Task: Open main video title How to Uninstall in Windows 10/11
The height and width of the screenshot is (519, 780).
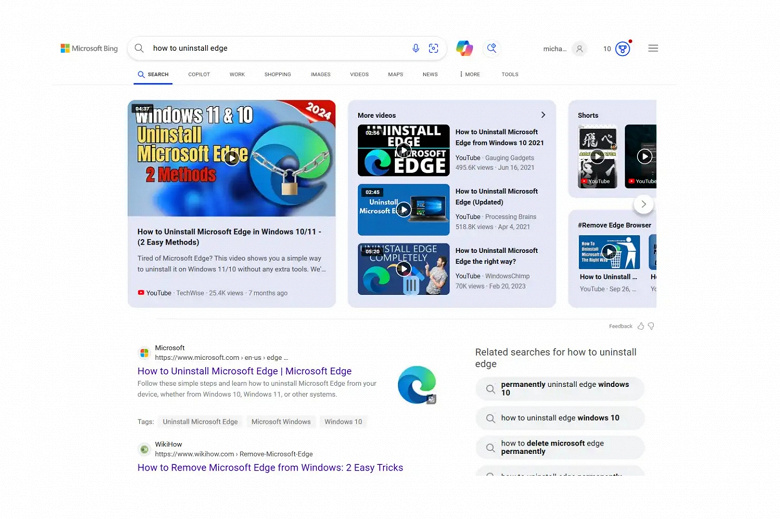Action: [x=229, y=237]
